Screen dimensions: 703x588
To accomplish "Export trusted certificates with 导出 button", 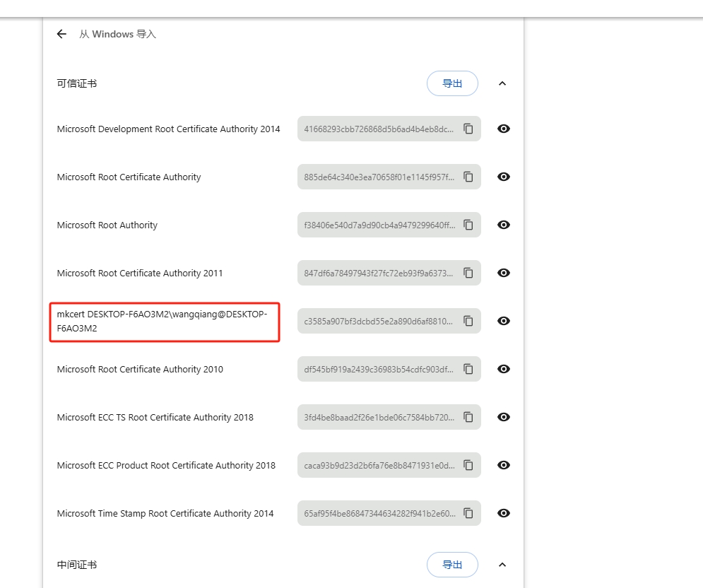I will pos(452,83).
